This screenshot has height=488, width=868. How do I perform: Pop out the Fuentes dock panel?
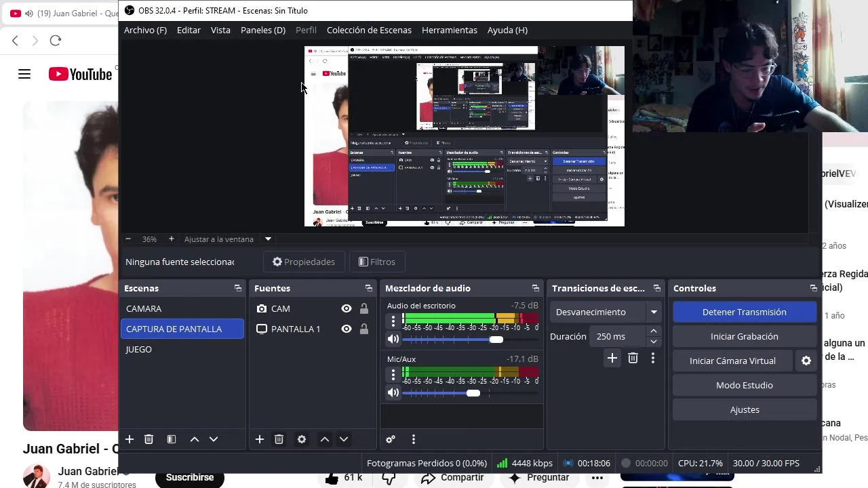pos(369,288)
